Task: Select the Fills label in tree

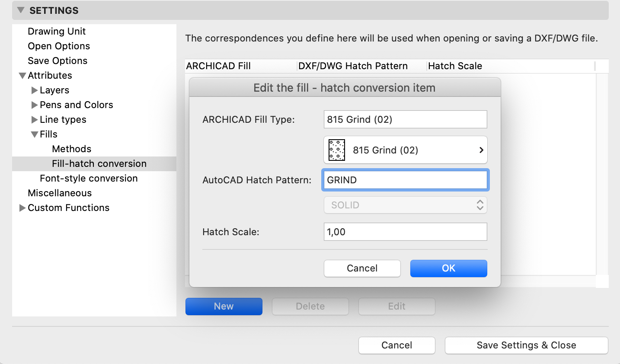Action: 48,134
